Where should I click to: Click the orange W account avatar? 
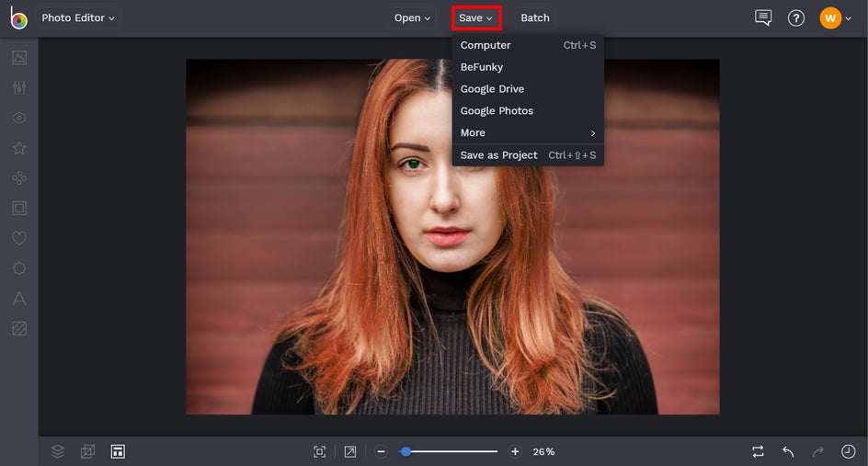click(830, 18)
